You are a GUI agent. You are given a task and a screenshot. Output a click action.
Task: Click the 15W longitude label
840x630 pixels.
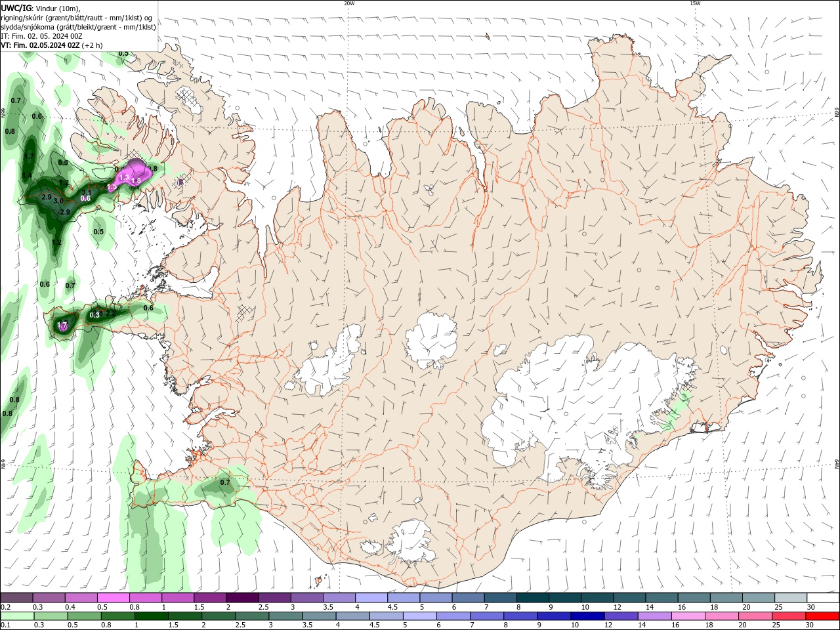tap(695, 3)
